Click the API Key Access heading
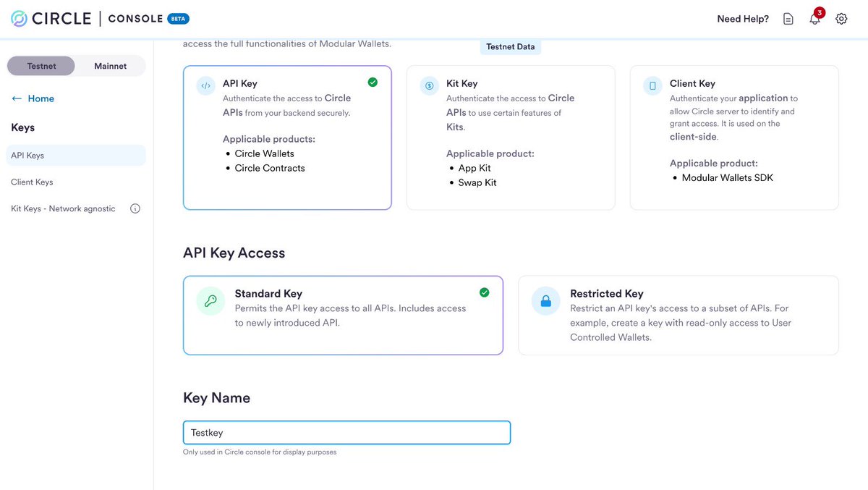 click(x=234, y=253)
